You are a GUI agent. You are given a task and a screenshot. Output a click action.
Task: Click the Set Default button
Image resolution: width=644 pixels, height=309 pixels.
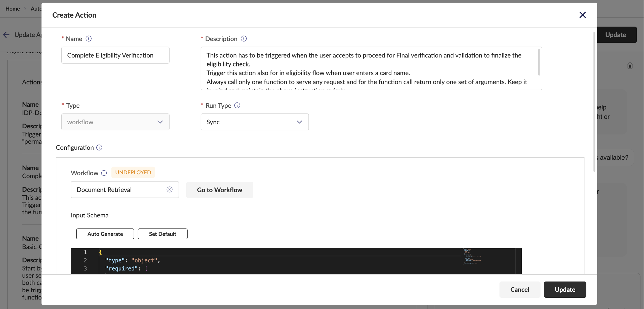pos(162,234)
